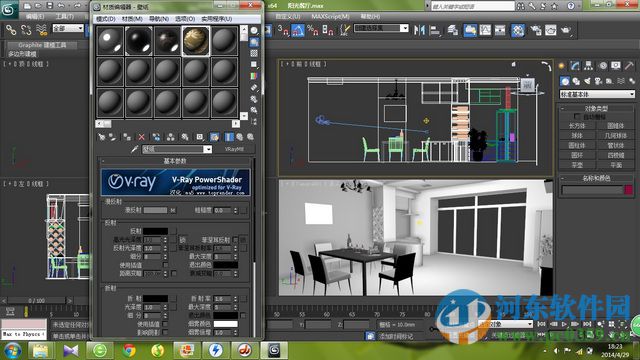The height and width of the screenshot is (360, 640).
Task: Click red object color swatch in 名称和颜色
Action: tap(628, 190)
